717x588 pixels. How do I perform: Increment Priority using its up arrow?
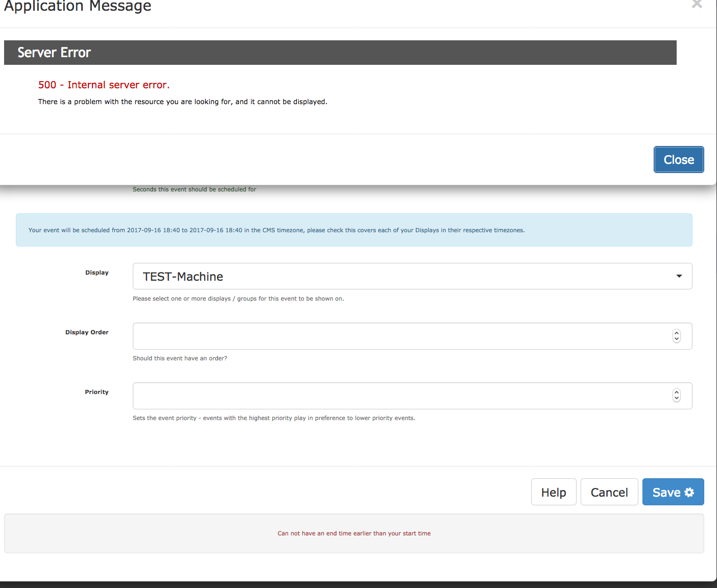pos(676,393)
